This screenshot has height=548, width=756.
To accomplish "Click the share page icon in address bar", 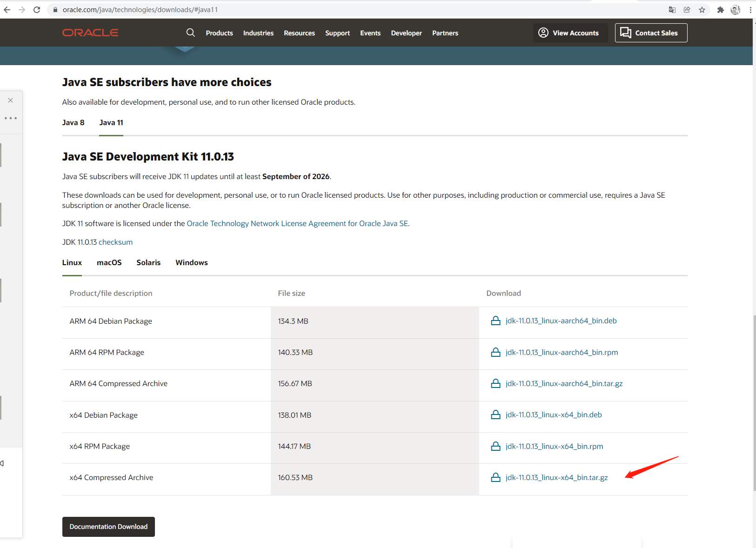I will [x=687, y=10].
